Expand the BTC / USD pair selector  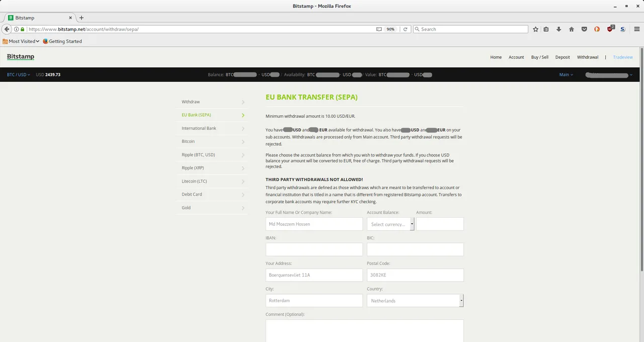[x=19, y=74]
